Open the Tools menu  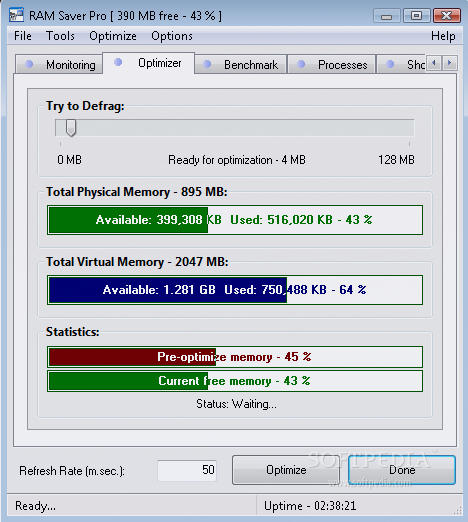click(60, 36)
